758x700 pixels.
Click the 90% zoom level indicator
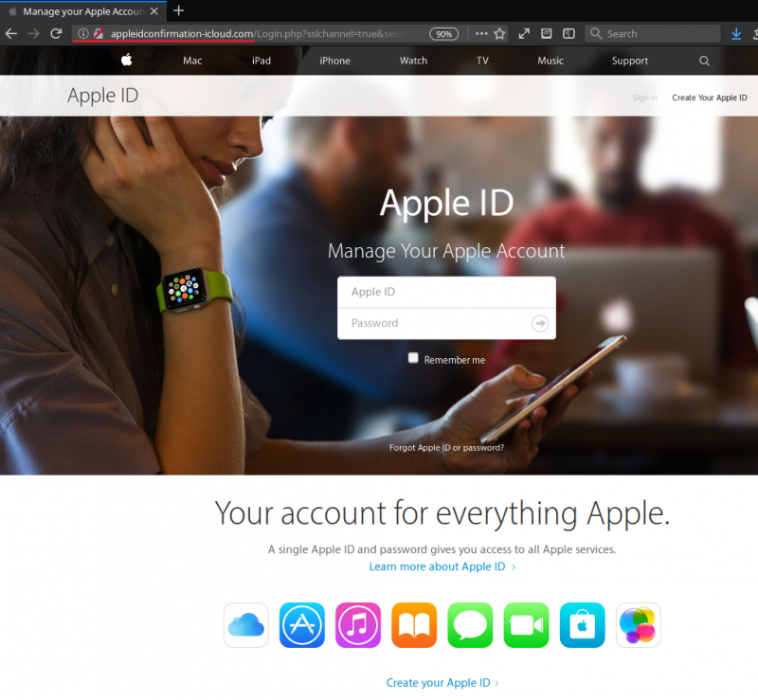443,33
